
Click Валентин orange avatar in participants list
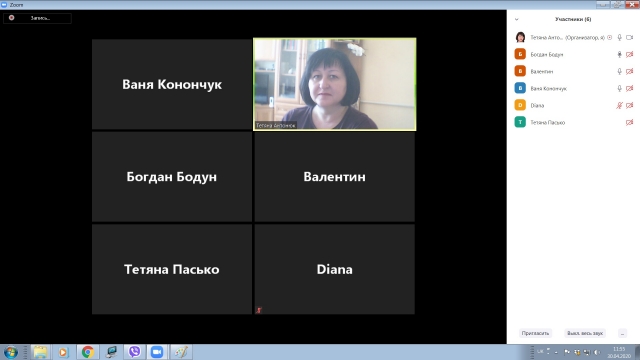[x=520, y=71]
